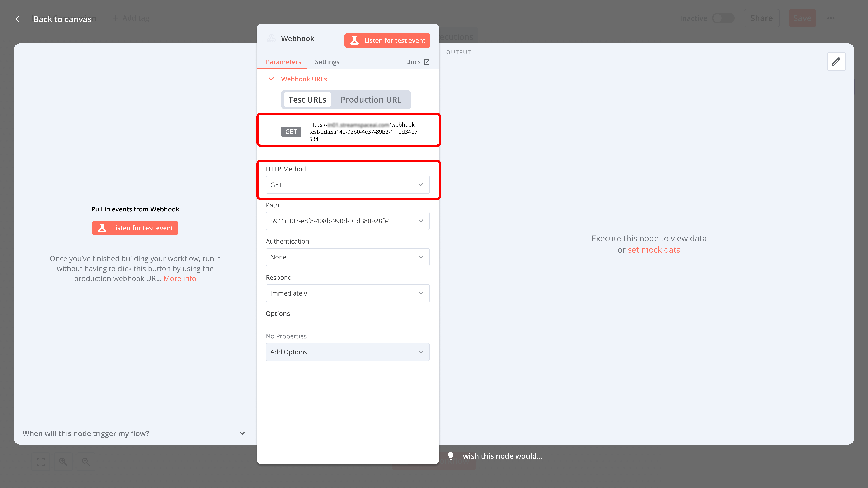The width and height of the screenshot is (868, 488).
Task: Click Listen for test event in the header
Action: tap(387, 40)
